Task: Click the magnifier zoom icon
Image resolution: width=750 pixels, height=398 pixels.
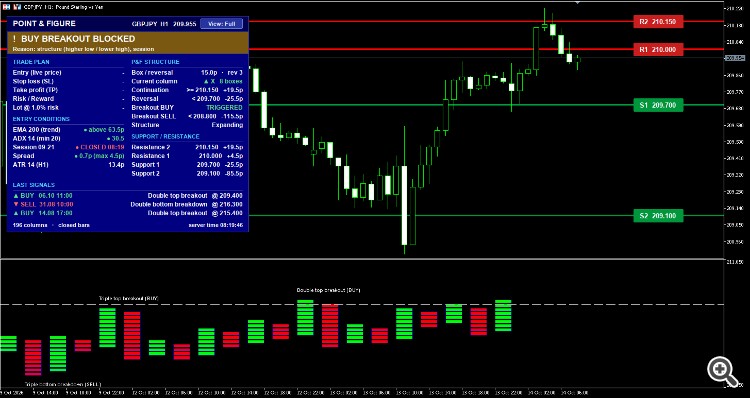Action: pos(723,371)
